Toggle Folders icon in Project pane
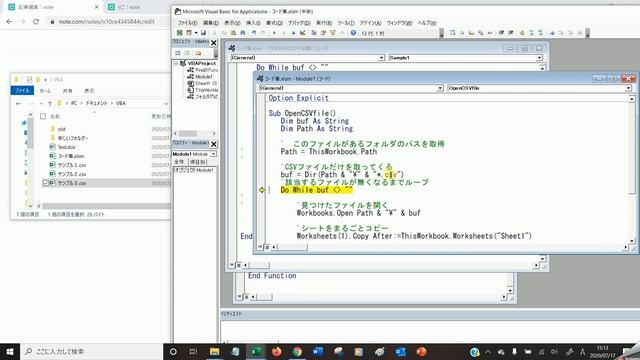Viewport: 640px width, 360px height. (198, 53)
